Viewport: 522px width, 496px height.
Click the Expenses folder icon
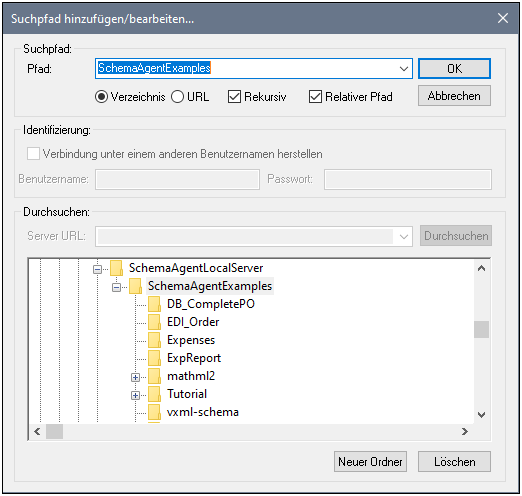click(x=155, y=340)
